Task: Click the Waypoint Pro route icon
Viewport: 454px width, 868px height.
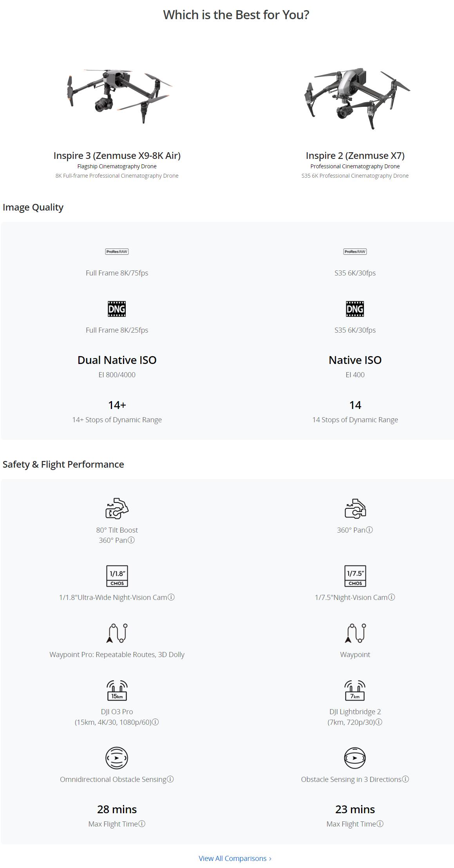Action: point(117,633)
